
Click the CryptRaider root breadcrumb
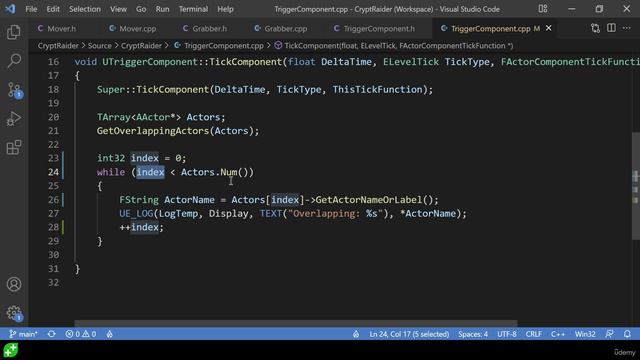pos(58,46)
